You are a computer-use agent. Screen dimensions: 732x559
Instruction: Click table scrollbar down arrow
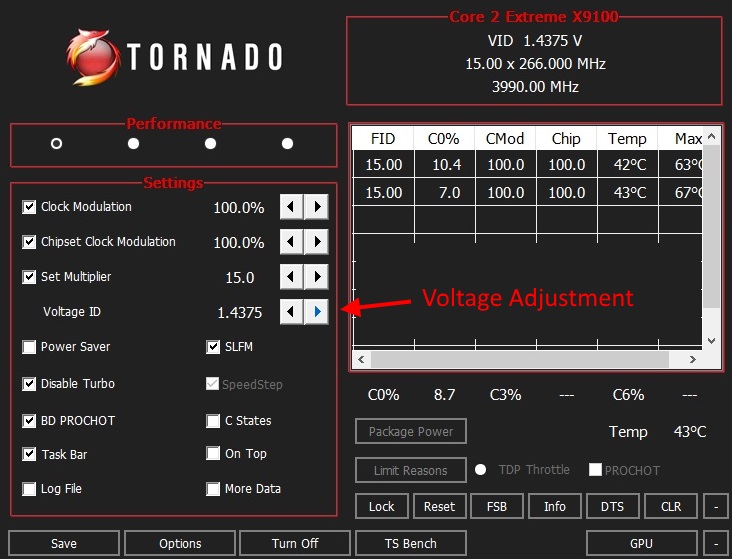click(711, 340)
